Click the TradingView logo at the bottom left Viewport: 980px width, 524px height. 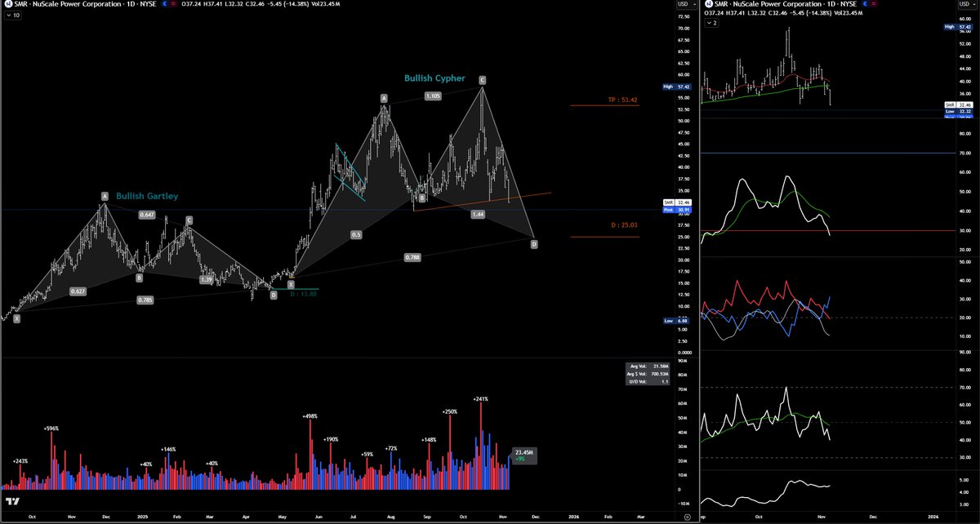[x=12, y=502]
